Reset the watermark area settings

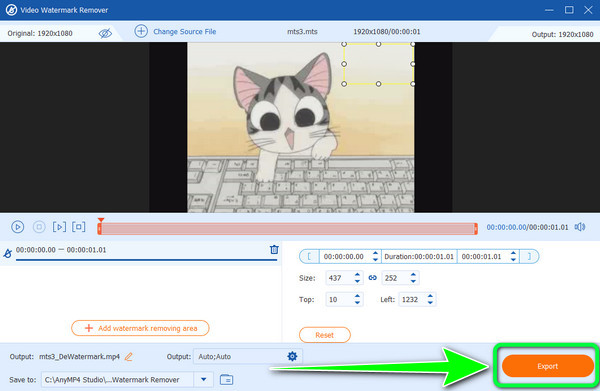point(324,335)
